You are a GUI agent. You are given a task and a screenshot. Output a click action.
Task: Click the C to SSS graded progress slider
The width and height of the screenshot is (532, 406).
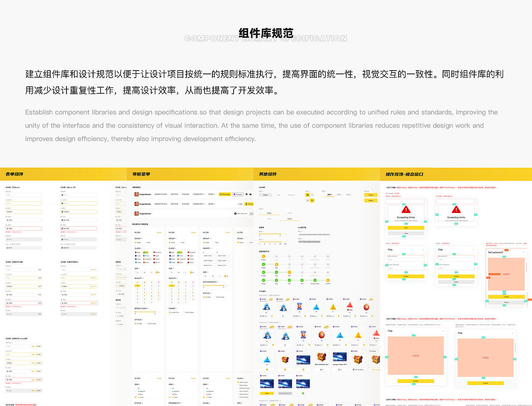tap(273, 242)
